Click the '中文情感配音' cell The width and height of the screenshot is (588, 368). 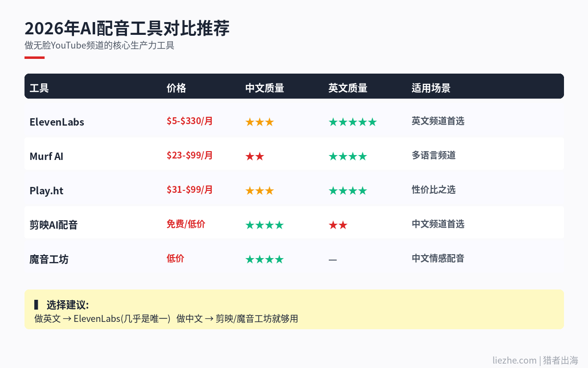point(438,259)
